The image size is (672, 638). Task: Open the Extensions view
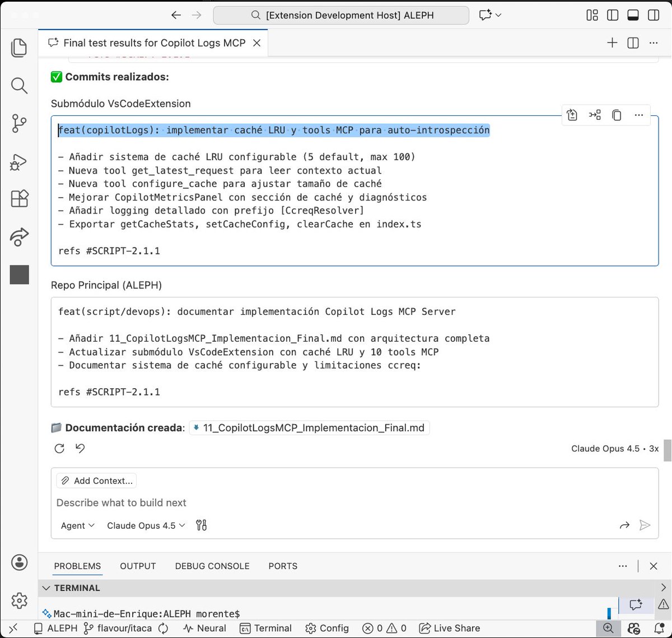pyautogui.click(x=19, y=199)
